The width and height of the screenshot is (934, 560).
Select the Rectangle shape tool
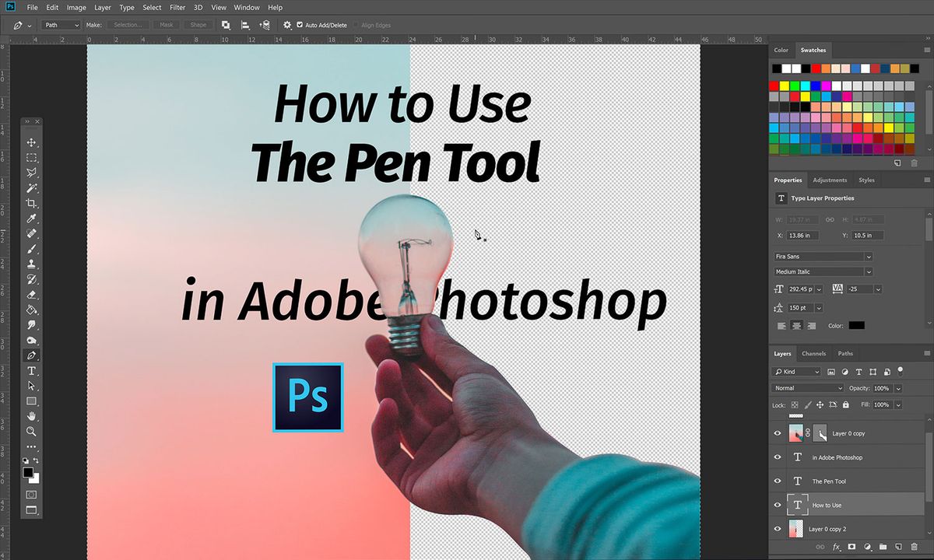tap(32, 401)
